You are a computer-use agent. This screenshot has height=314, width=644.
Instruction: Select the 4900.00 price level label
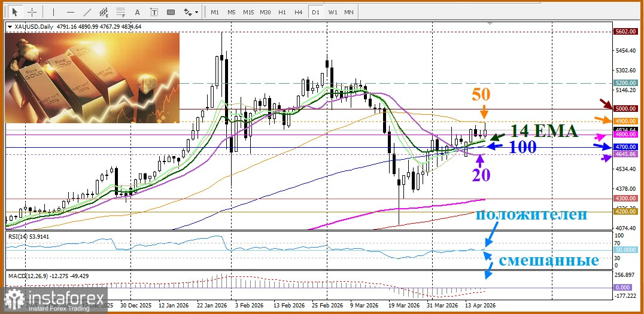tap(625, 121)
